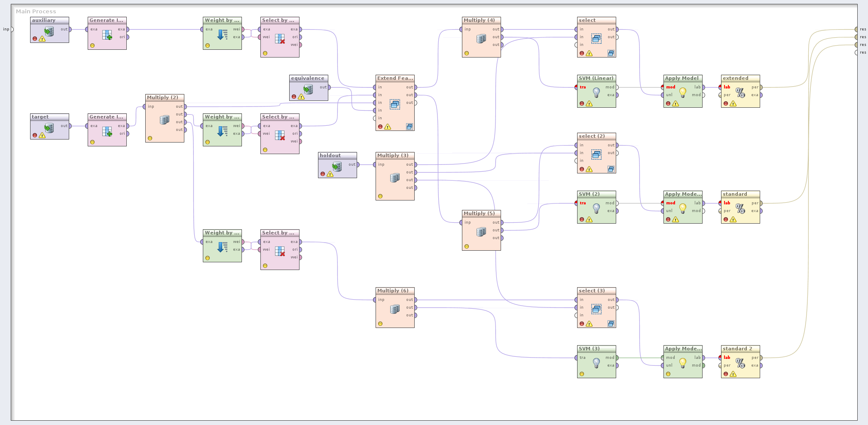
Task: Click the topmost res port on the right edge
Action: [x=856, y=29]
